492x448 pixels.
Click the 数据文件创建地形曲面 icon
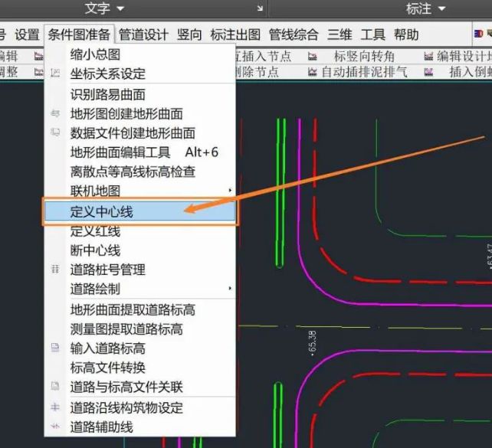point(55,132)
